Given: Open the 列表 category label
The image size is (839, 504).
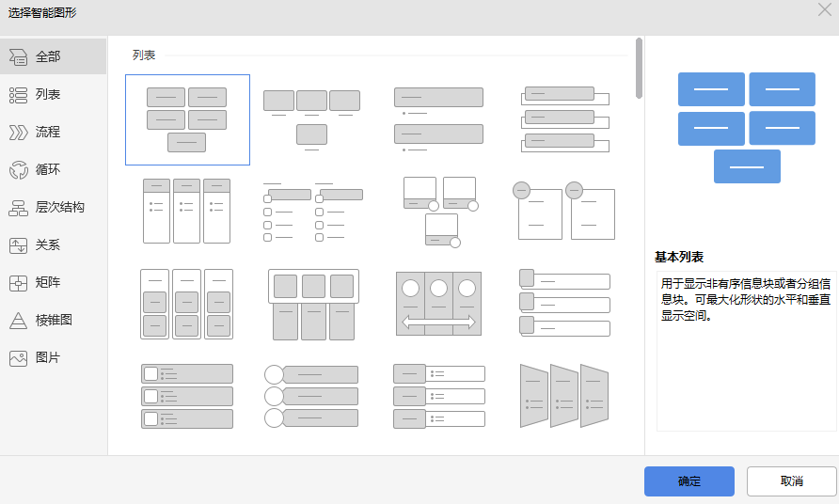Looking at the screenshot, I should coord(48,95).
